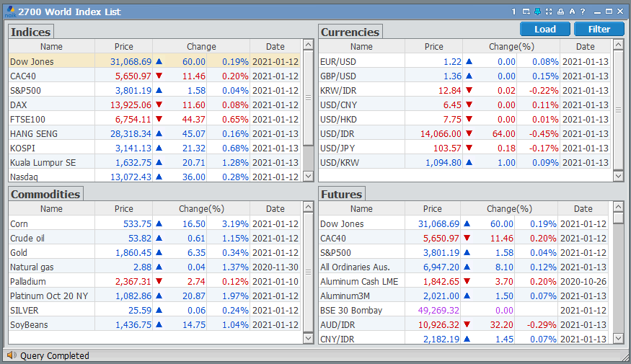Select the Indices panel tab
Screen dimensions: 631x364
31,32
